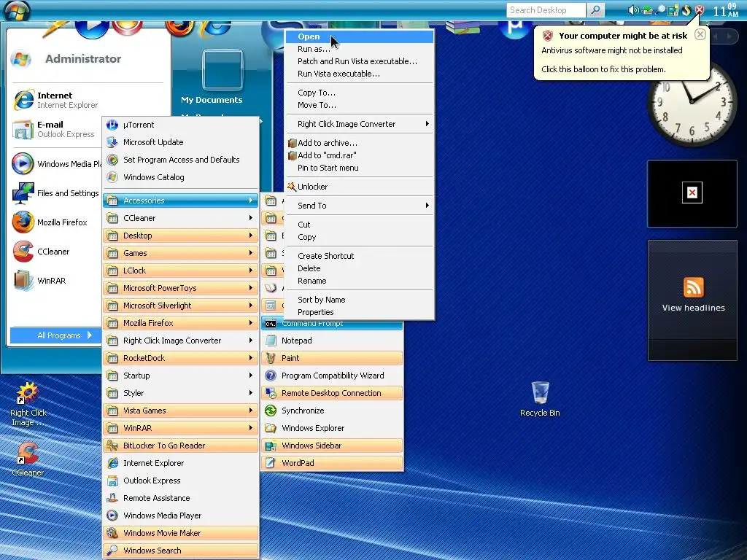Open WordPad icon in Accessories

coord(271,463)
